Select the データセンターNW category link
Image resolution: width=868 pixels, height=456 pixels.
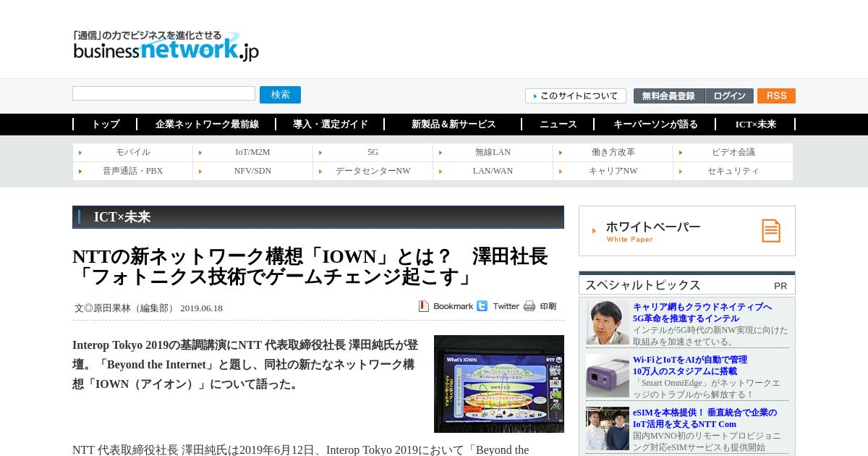(x=373, y=171)
